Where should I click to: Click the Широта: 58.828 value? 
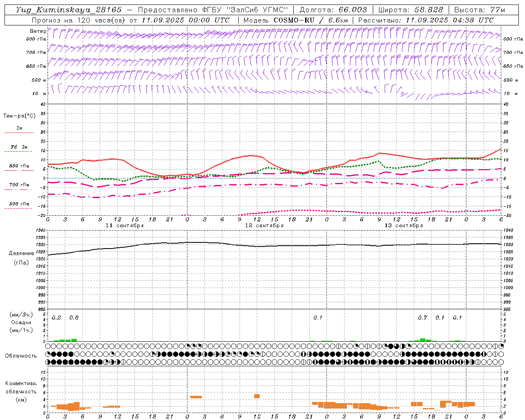411,10
